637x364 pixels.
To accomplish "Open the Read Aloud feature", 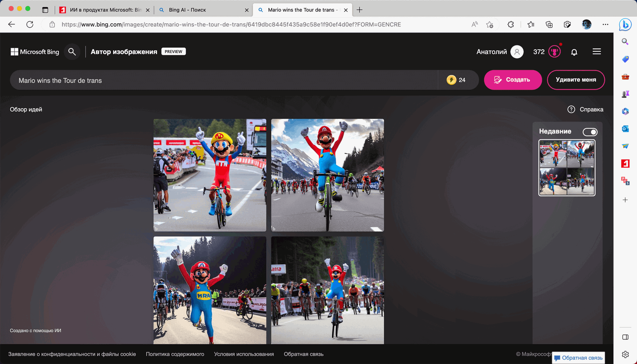I will (x=475, y=24).
